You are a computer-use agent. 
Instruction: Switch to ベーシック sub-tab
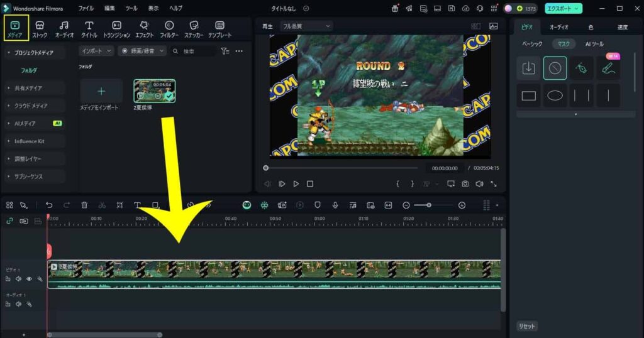pyautogui.click(x=532, y=44)
